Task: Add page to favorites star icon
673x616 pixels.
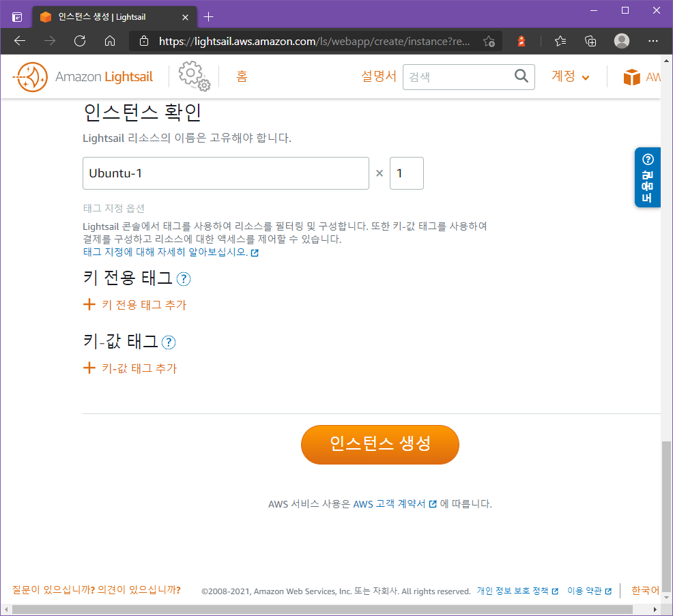Action: tap(489, 41)
